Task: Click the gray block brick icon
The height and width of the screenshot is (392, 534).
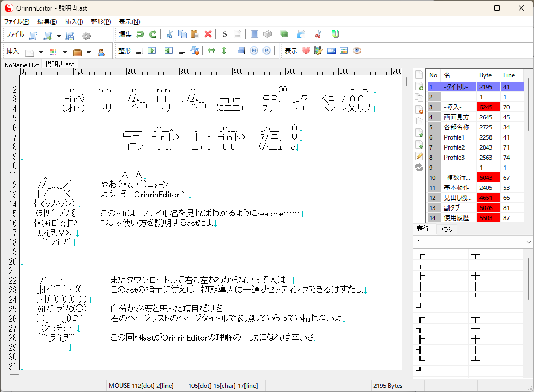Action: point(267,34)
